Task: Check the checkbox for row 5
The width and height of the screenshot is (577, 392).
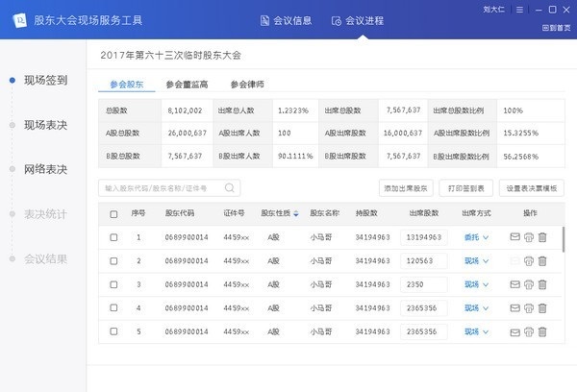Action: (x=113, y=331)
